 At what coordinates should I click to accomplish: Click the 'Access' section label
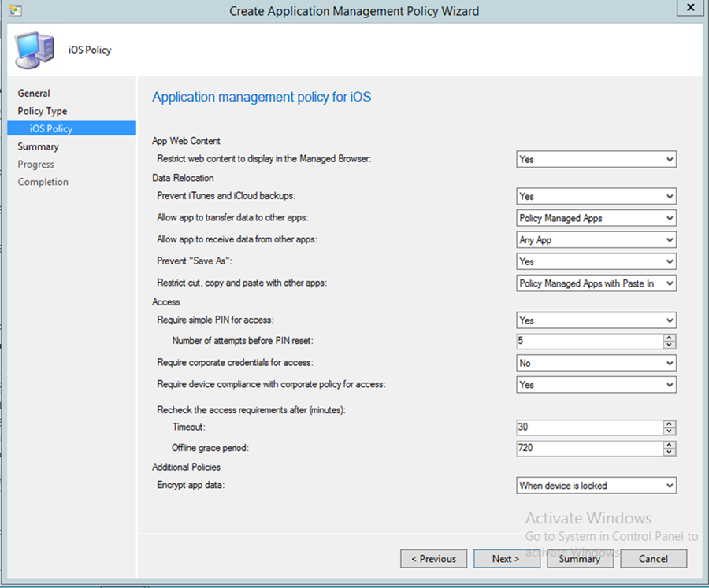(x=166, y=302)
